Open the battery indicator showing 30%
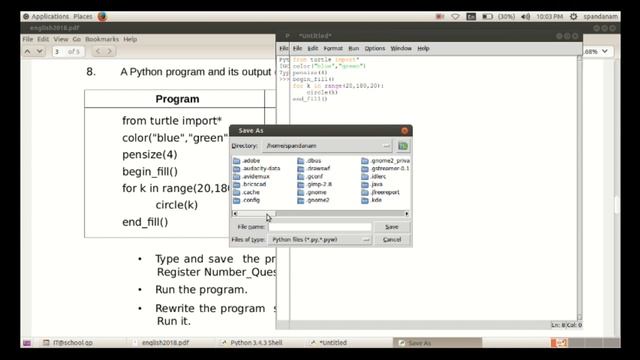The height and width of the screenshot is (360, 640). 498,17
